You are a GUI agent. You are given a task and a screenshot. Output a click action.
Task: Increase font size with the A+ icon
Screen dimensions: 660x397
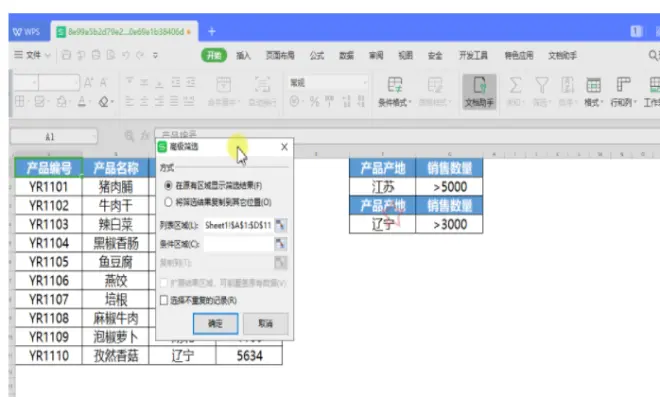click(88, 83)
